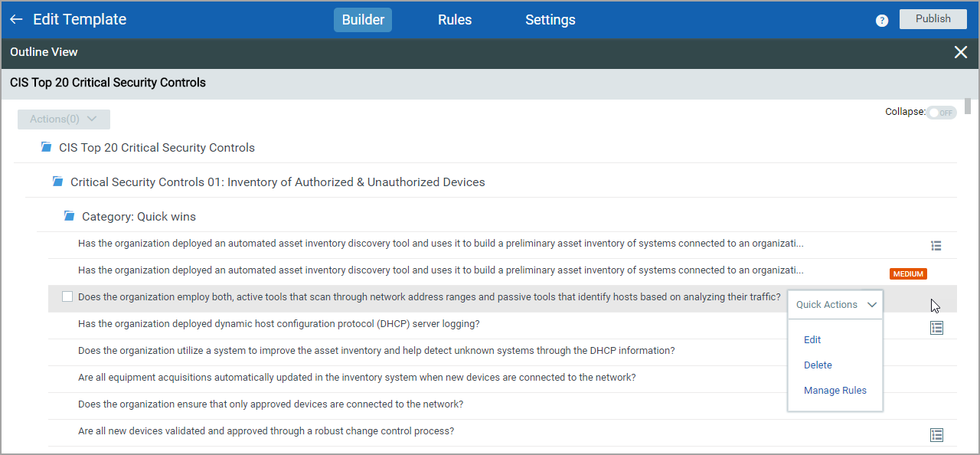Screen dimensions: 980x455
Task: Select the equipment acquisitions inventory question
Action: (x=357, y=378)
